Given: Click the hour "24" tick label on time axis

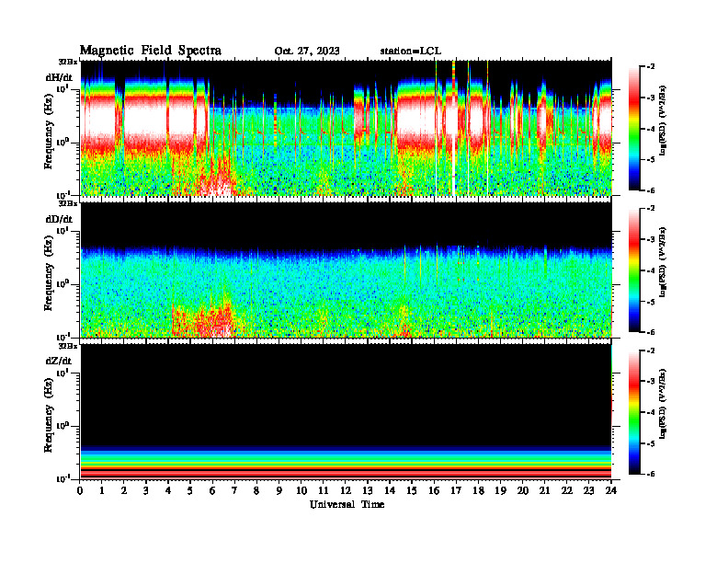Looking at the screenshot, I should click(611, 490).
